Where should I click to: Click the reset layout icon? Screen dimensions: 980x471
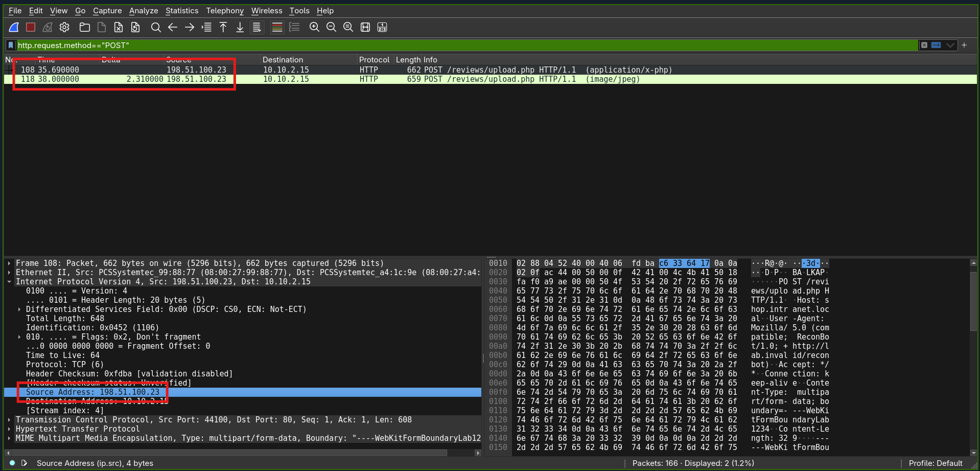(382, 28)
